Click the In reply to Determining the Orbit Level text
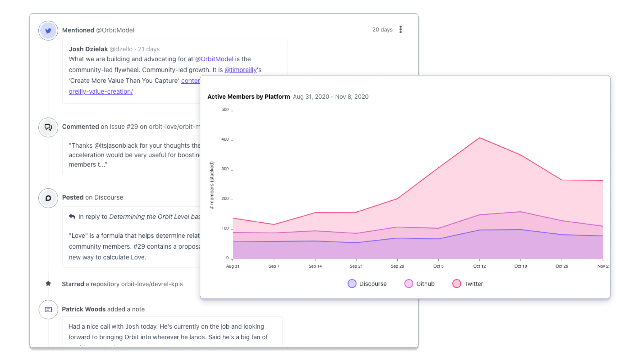Image resolution: width=640 pixels, height=364 pixels. 139,217
